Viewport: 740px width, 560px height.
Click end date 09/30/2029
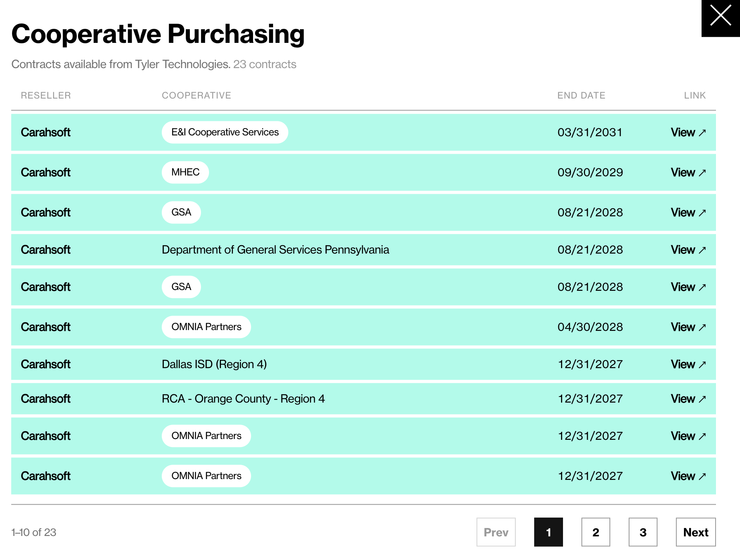[x=590, y=173]
